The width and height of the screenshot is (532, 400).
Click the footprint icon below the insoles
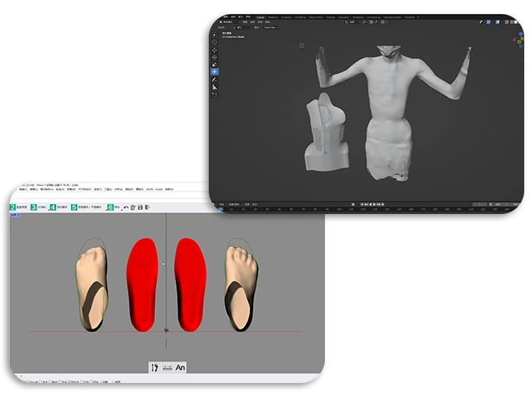tap(154, 367)
